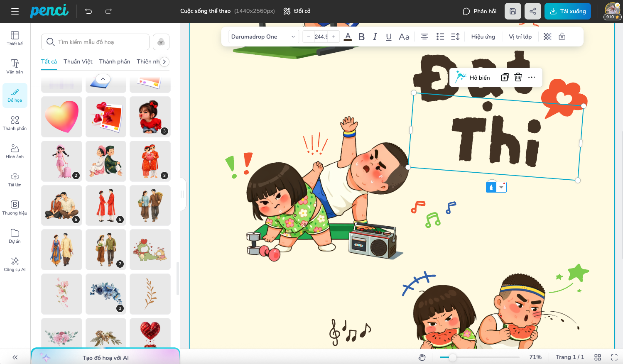Duplicate the selected text element
Screen dimensions: 623x364
click(x=504, y=77)
